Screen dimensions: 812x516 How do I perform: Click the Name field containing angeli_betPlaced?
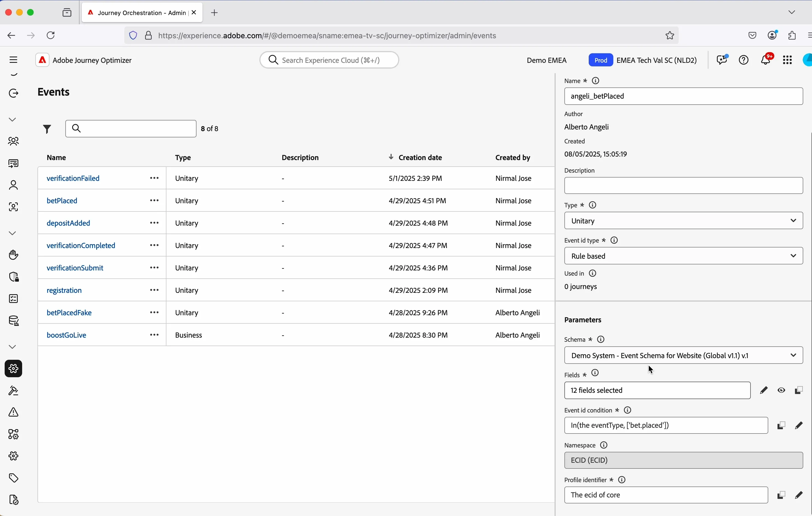pyautogui.click(x=684, y=96)
